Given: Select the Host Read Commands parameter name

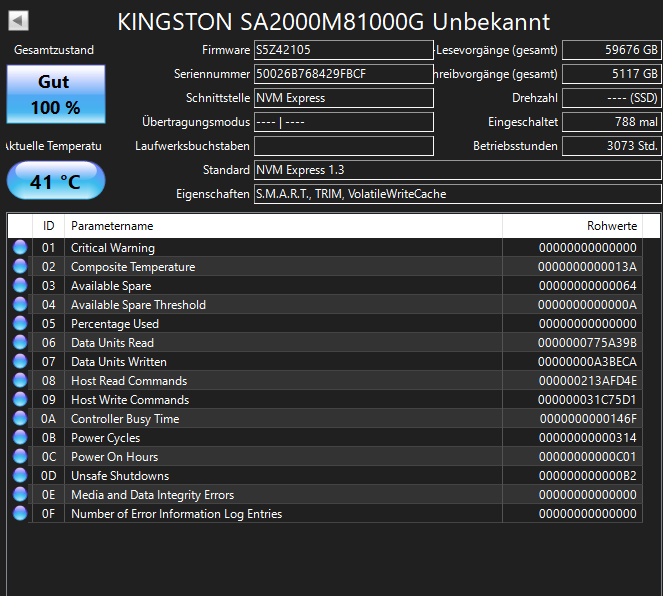Looking at the screenshot, I should [x=129, y=381].
